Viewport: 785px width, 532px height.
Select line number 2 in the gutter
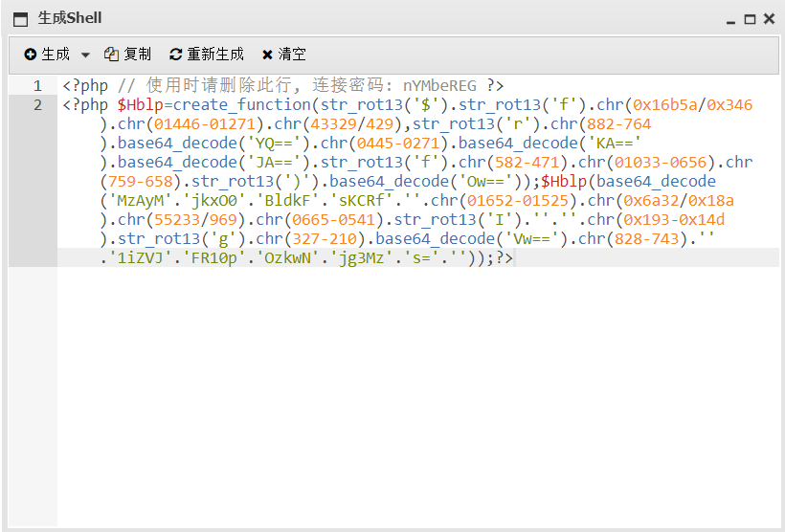pyautogui.click(x=37, y=105)
